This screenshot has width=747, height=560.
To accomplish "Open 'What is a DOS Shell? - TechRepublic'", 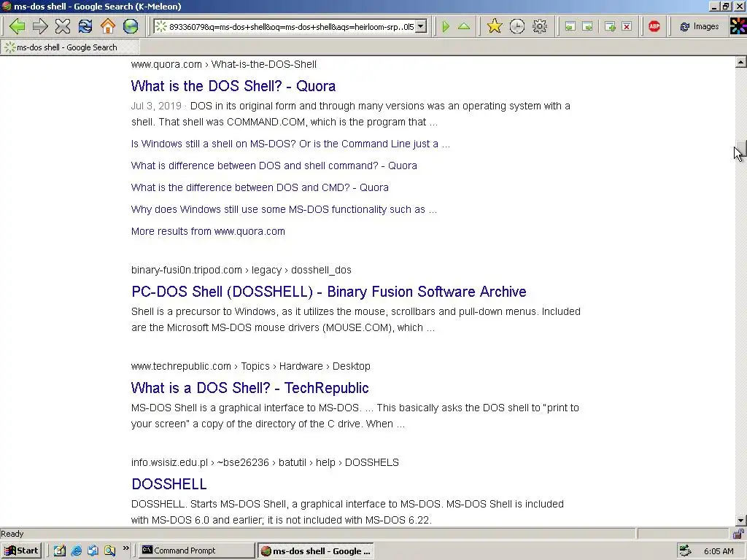I will tap(249, 388).
